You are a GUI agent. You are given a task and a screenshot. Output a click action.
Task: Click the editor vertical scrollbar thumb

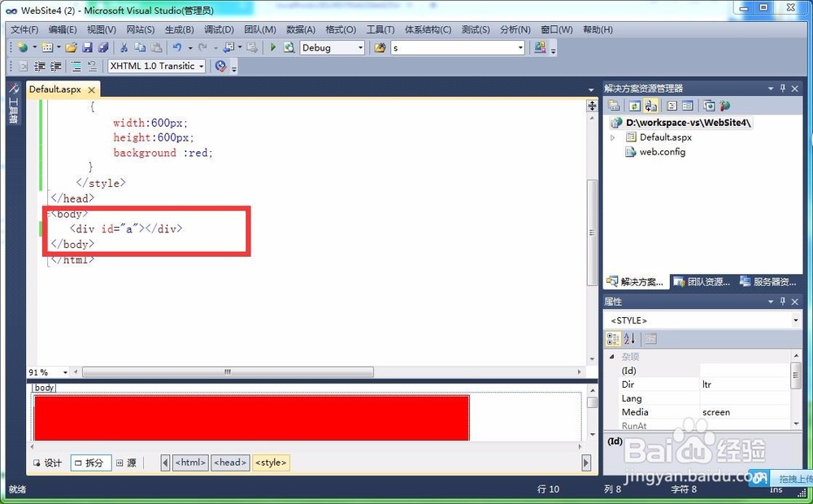coord(592,232)
